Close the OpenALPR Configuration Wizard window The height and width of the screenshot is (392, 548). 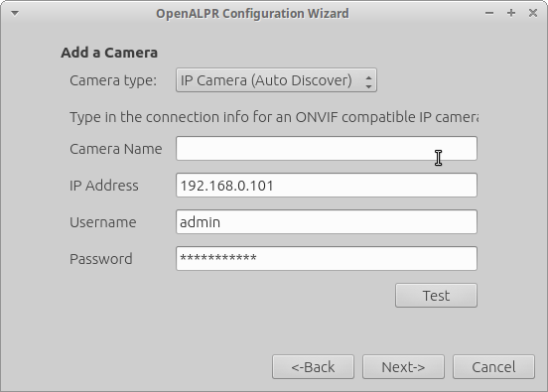point(533,13)
